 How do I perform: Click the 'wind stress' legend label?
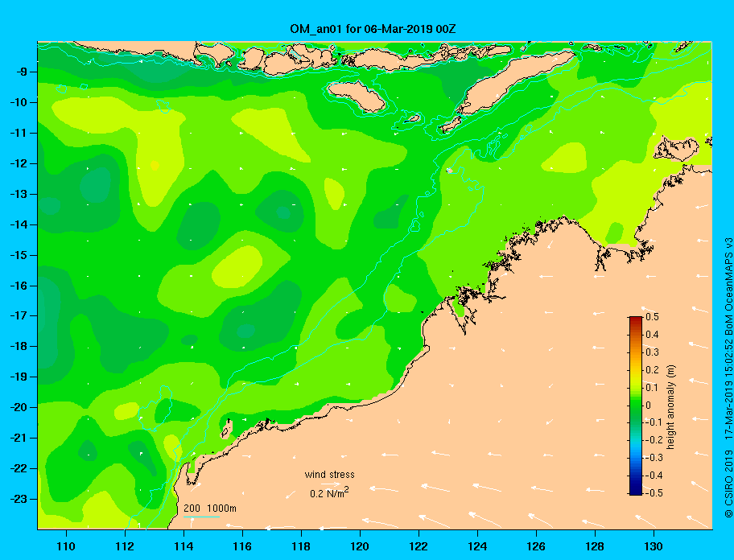point(329,475)
